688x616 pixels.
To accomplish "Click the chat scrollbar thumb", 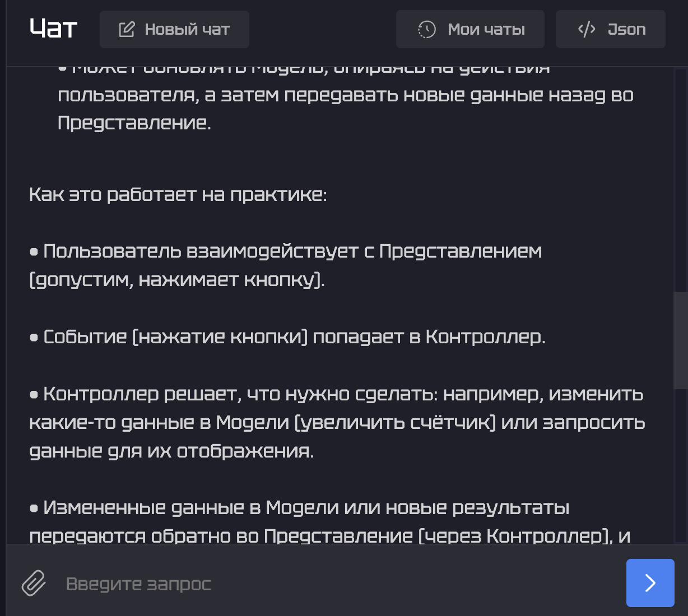I will click(x=680, y=340).
